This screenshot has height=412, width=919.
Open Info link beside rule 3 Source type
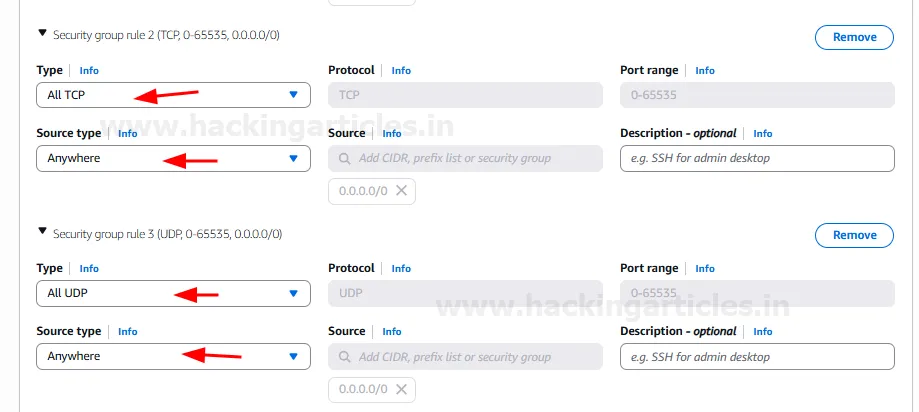128,331
